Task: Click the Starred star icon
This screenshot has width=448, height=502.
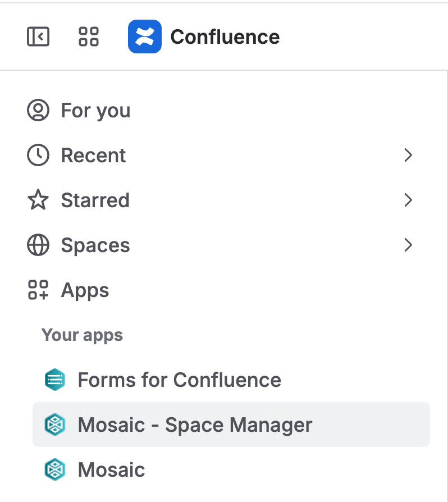Action: click(x=38, y=200)
